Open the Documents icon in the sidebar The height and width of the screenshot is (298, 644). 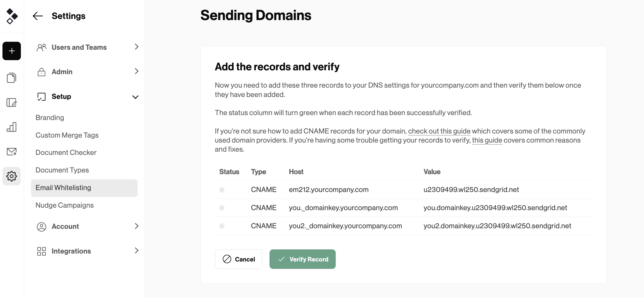12,78
